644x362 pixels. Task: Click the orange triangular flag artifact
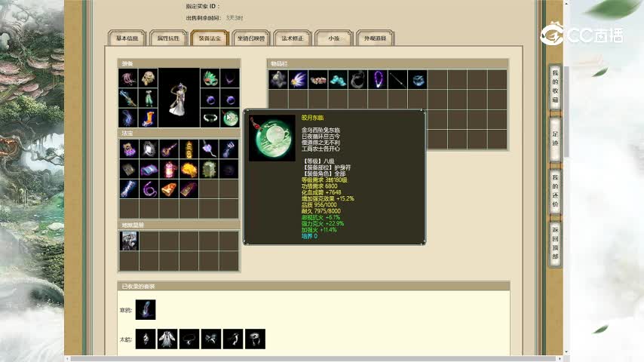pos(169,189)
